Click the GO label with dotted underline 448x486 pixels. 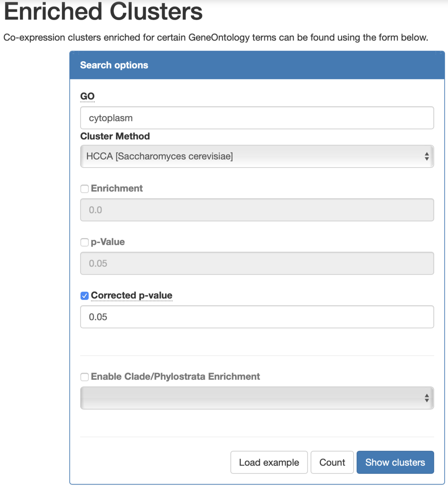point(87,96)
